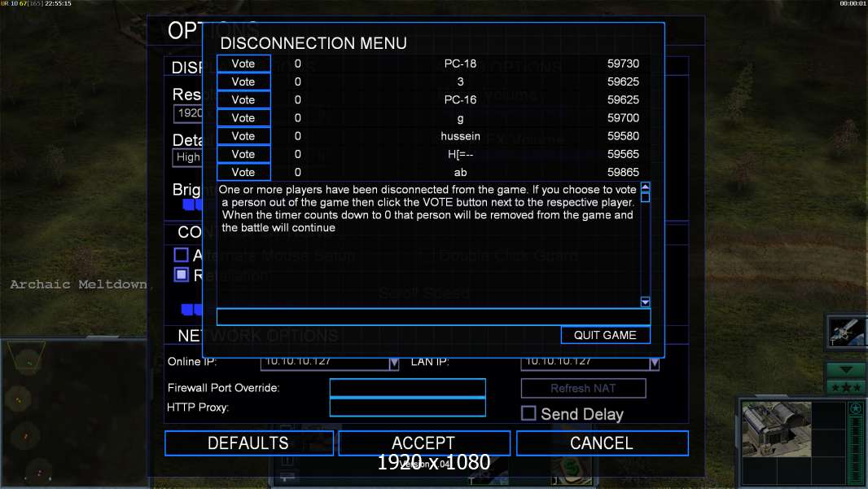Click the DEFAULTS button in Options
868x489 pixels.
(x=248, y=443)
